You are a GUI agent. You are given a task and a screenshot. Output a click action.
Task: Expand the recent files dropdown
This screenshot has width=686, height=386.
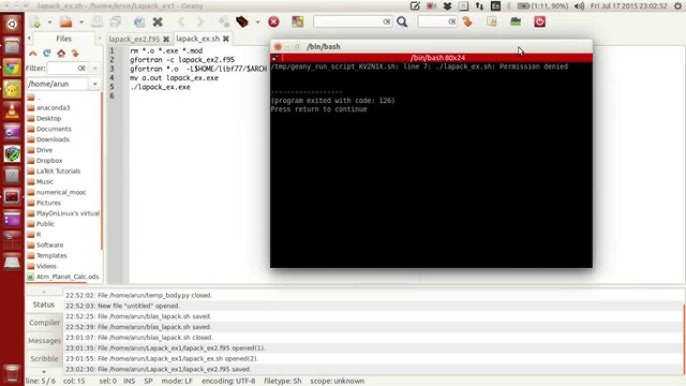pyautogui.click(x=81, y=22)
